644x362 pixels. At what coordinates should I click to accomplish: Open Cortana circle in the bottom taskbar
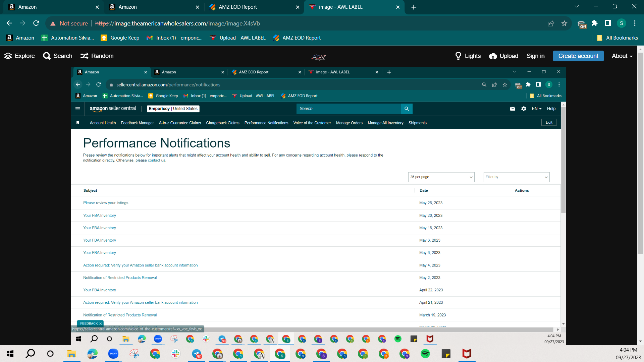click(50, 354)
